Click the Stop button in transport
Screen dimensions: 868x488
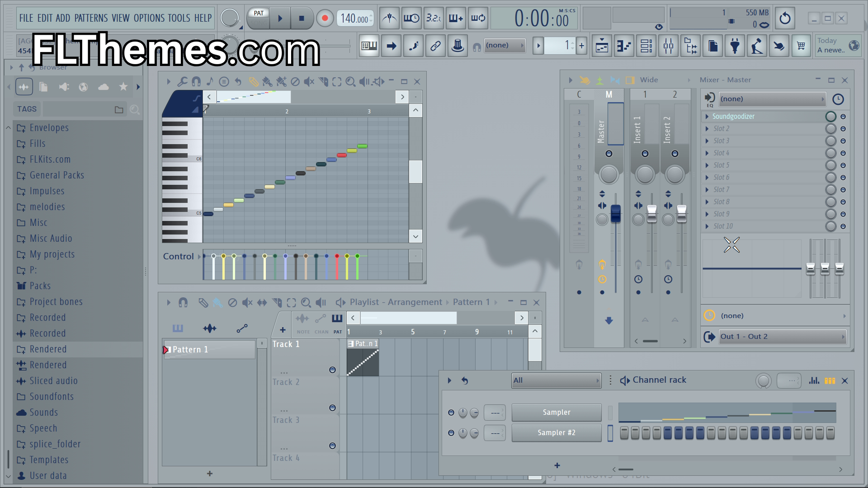coord(302,19)
